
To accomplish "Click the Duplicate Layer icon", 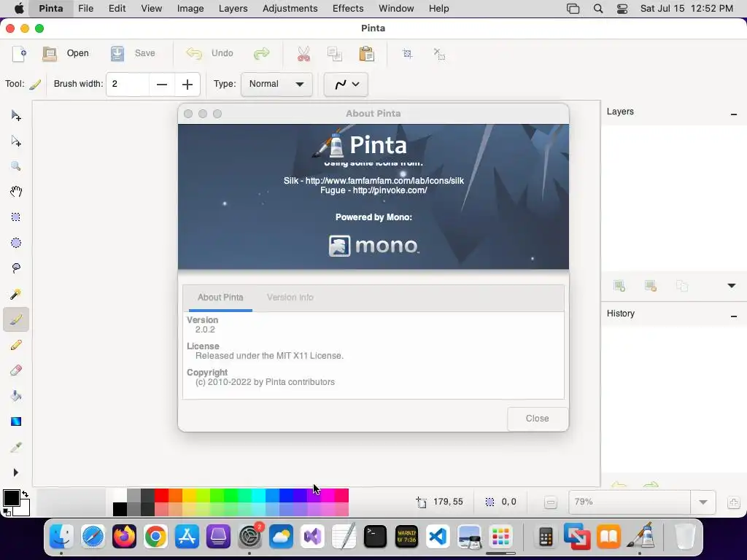I will point(682,286).
